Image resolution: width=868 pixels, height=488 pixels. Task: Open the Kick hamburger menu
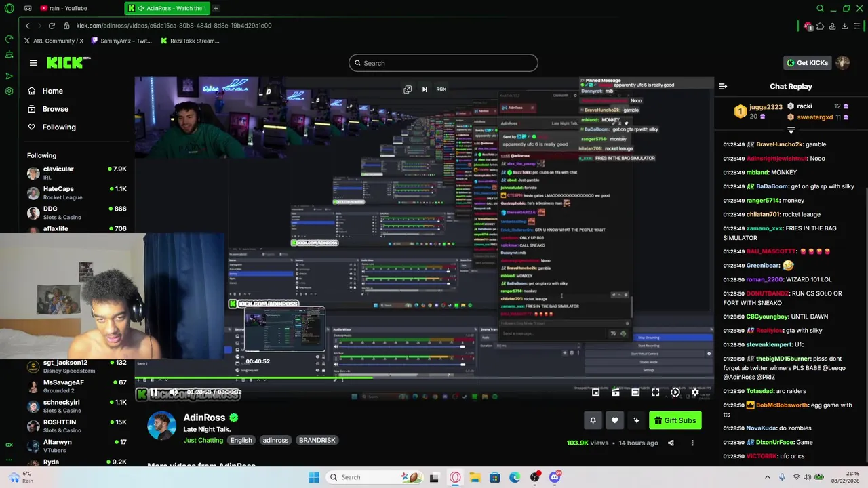33,63
